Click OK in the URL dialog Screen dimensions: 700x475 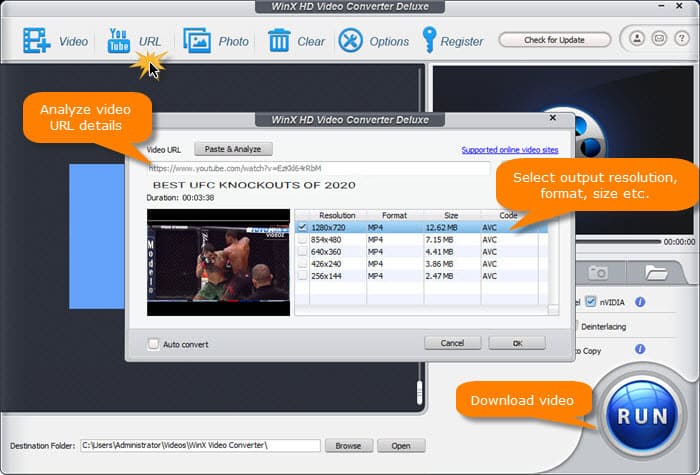517,343
